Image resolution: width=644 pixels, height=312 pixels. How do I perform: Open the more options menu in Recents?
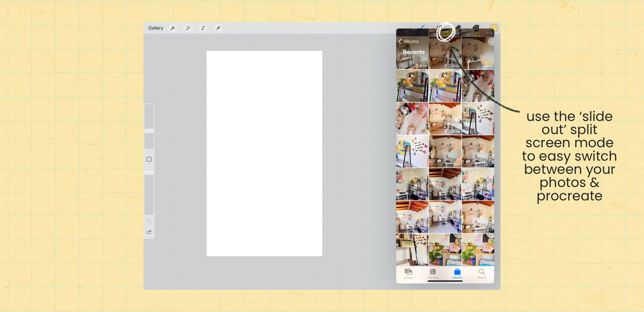[492, 42]
